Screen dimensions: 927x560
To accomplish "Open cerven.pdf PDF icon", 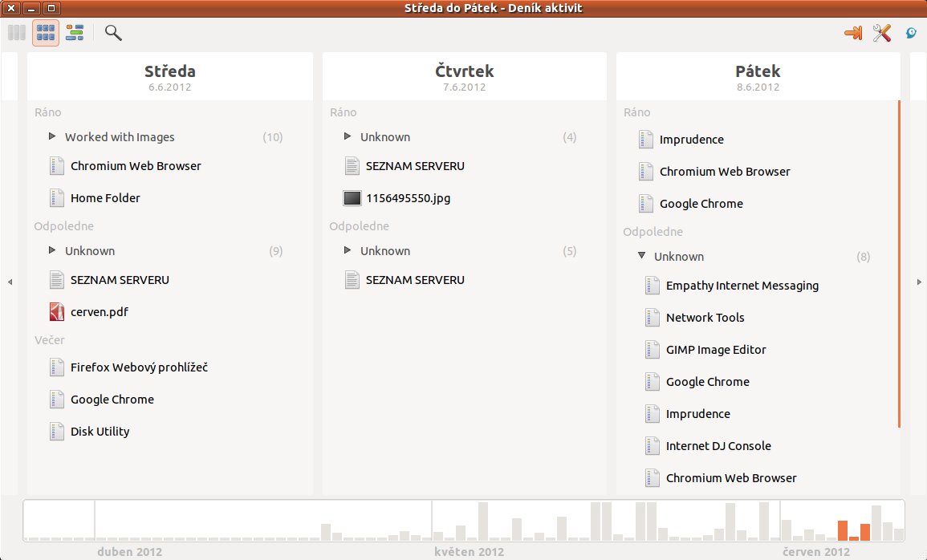I will coord(56,312).
